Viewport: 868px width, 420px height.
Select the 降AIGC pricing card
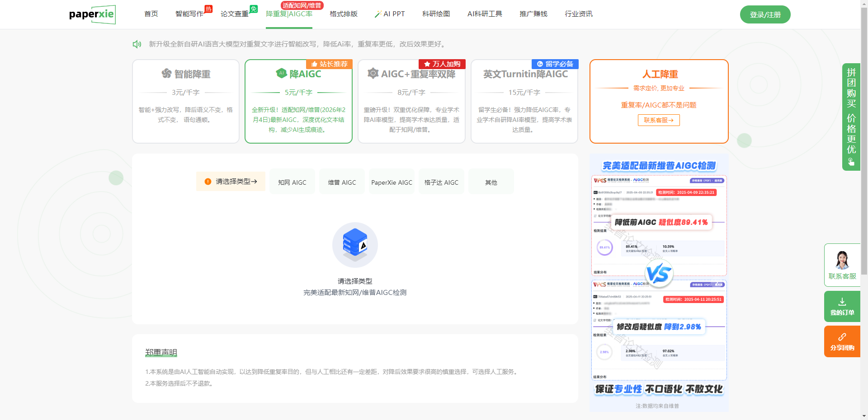click(x=298, y=102)
